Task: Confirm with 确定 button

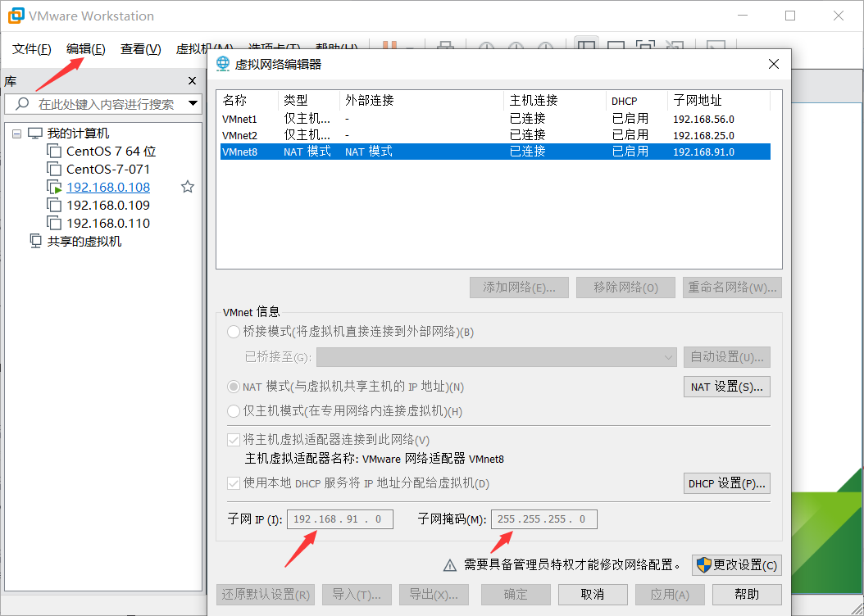Action: [x=516, y=595]
